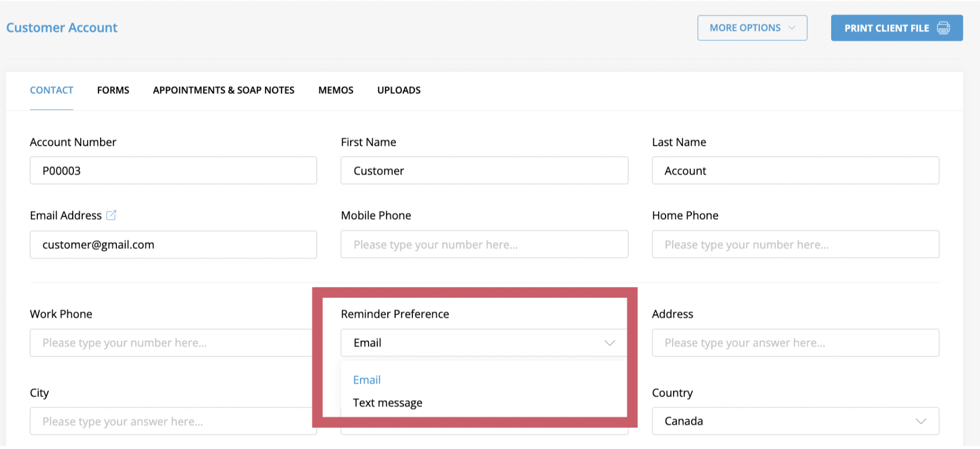Focus the Address answer field
The image size is (980, 449).
795,343
